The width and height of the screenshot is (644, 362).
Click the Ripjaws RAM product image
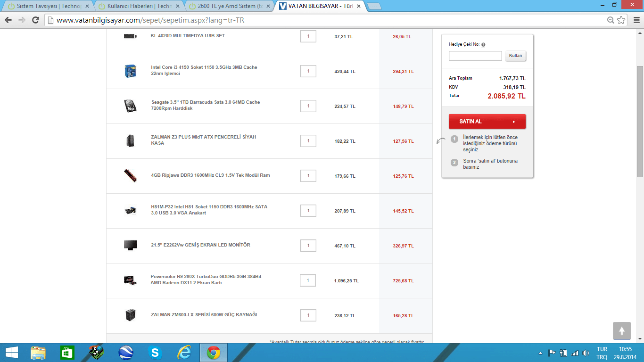(x=130, y=175)
